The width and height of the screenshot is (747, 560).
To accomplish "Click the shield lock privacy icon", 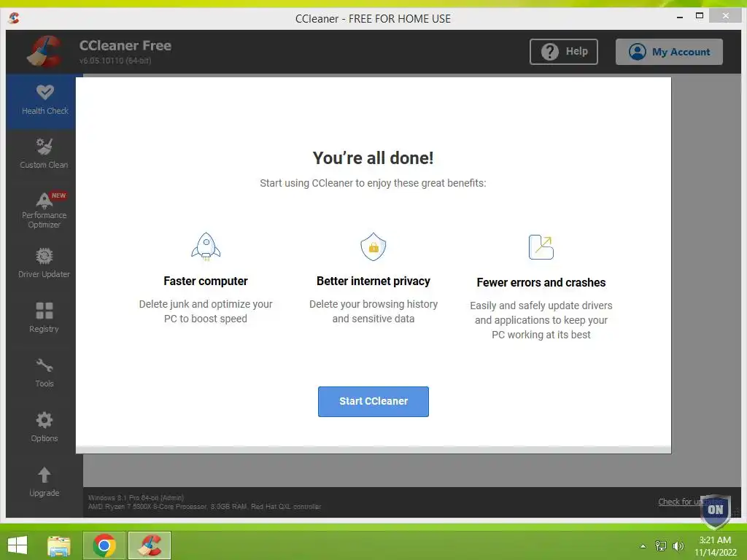I will tap(373, 246).
